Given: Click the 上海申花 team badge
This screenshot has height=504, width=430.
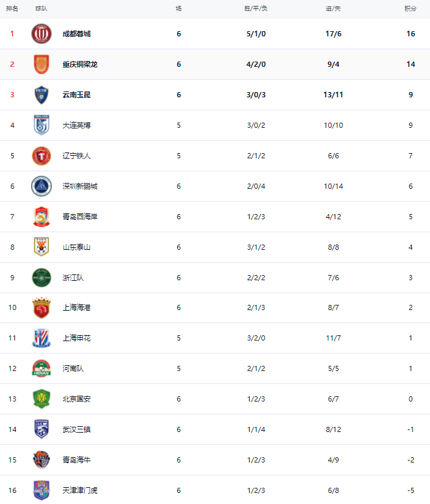Looking at the screenshot, I should tap(42, 338).
